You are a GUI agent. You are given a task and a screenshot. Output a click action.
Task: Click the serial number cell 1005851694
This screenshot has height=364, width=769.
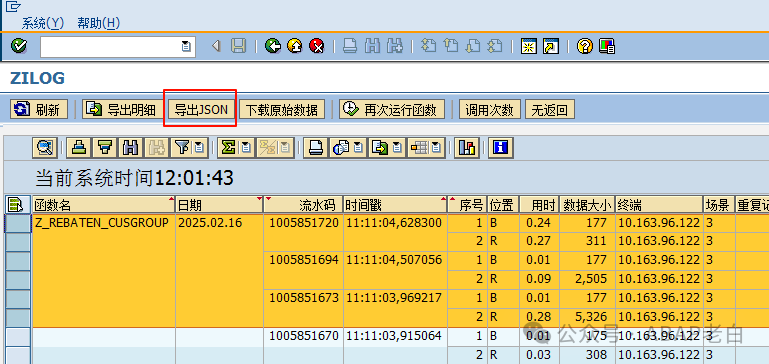304,260
